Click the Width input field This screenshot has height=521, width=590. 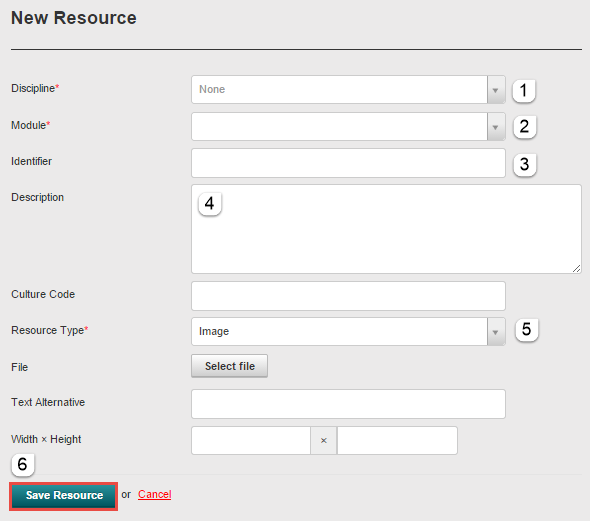[x=251, y=440]
